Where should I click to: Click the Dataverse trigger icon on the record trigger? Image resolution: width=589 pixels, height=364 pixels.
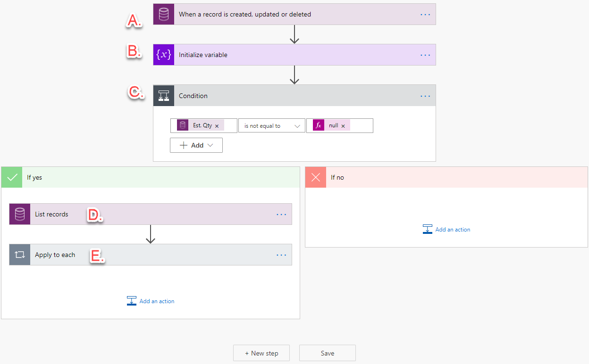pyautogui.click(x=163, y=14)
